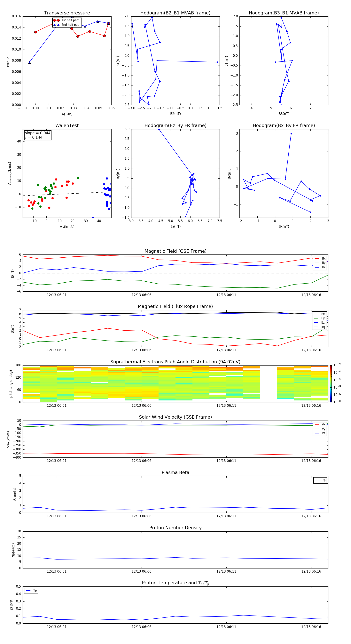Click the "Np(#/cc)" axis label
Image resolution: width=351 pixels, height=644 pixels.
point(13,550)
